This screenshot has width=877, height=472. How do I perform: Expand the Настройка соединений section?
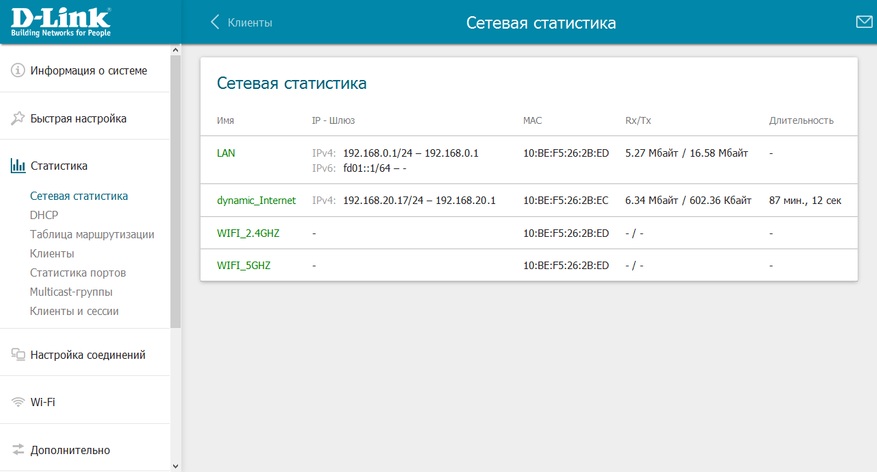pos(88,354)
